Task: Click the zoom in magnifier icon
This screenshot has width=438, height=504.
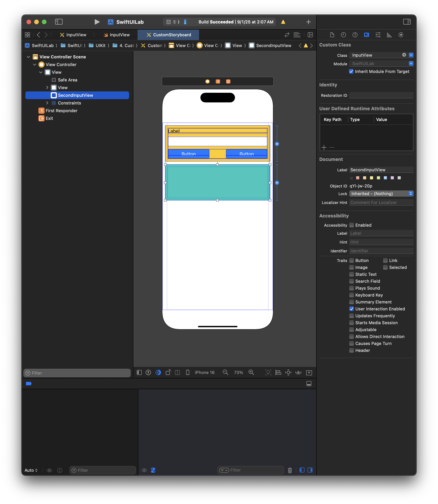Action: 251,372
